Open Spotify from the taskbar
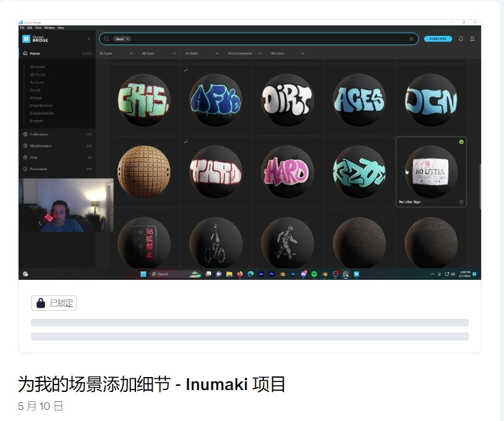The image size is (504, 421). point(314,274)
